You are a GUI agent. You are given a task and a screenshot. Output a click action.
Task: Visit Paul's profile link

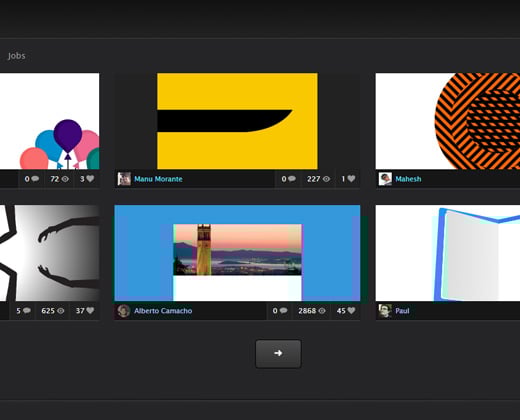coord(402,311)
